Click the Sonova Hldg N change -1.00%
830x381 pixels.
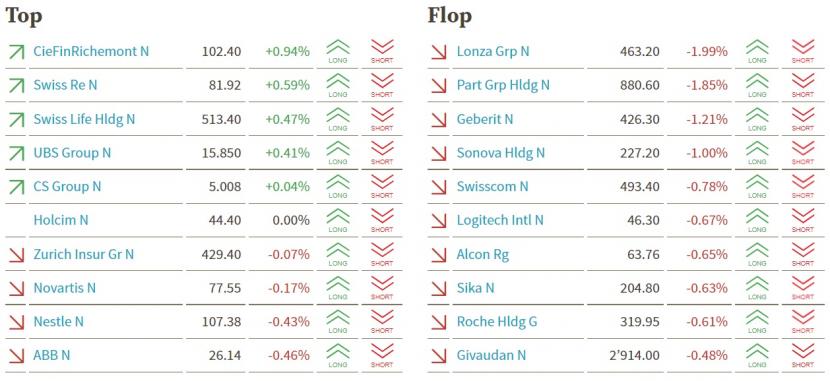(707, 153)
